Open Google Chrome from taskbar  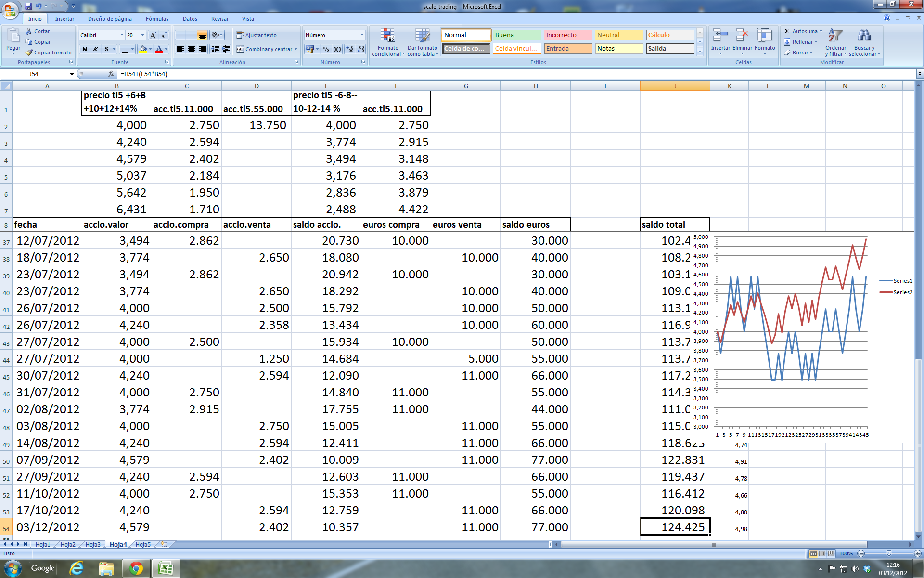(x=136, y=569)
